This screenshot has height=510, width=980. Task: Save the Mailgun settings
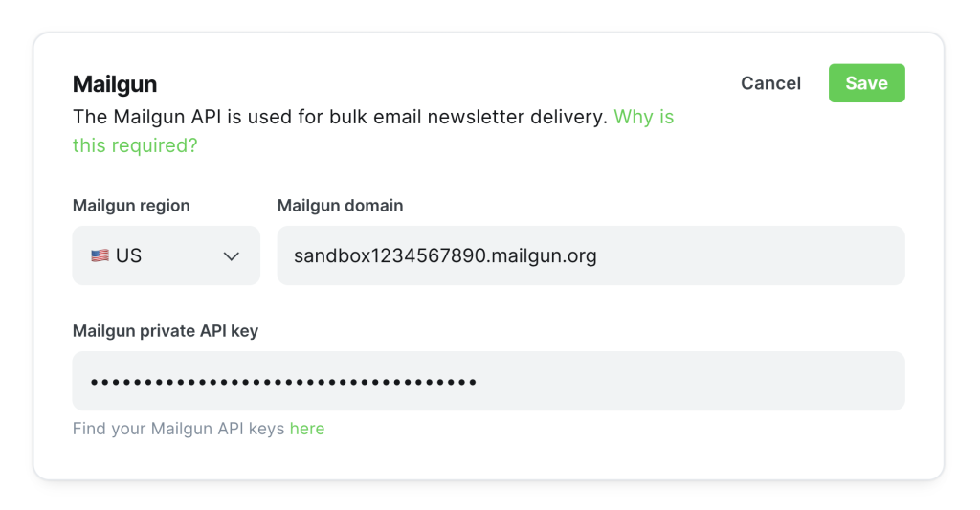866,83
